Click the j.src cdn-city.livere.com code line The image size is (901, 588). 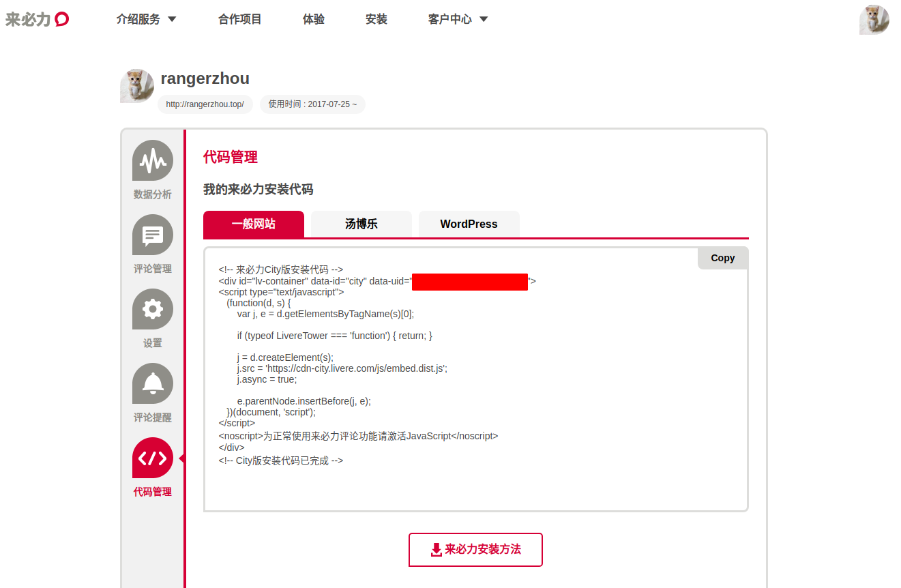coord(342,368)
